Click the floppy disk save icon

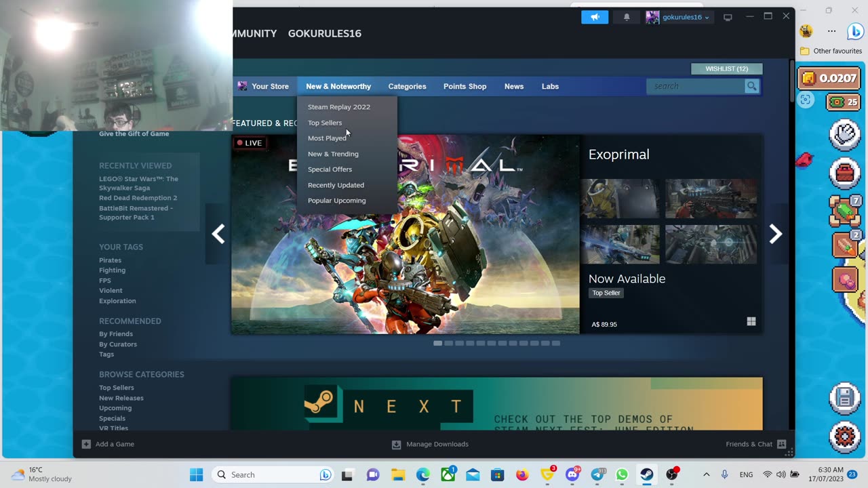[x=845, y=398]
